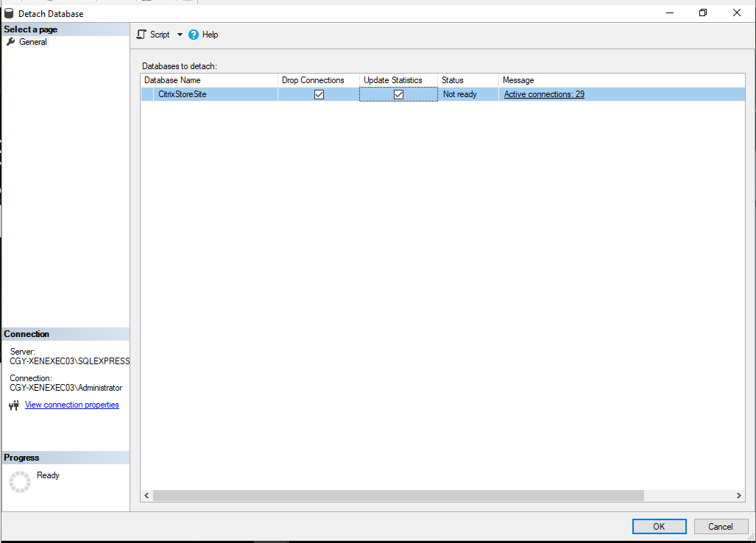The width and height of the screenshot is (756, 543).
Task: Select the CitrixStoreSite database name cell
Action: pos(216,94)
